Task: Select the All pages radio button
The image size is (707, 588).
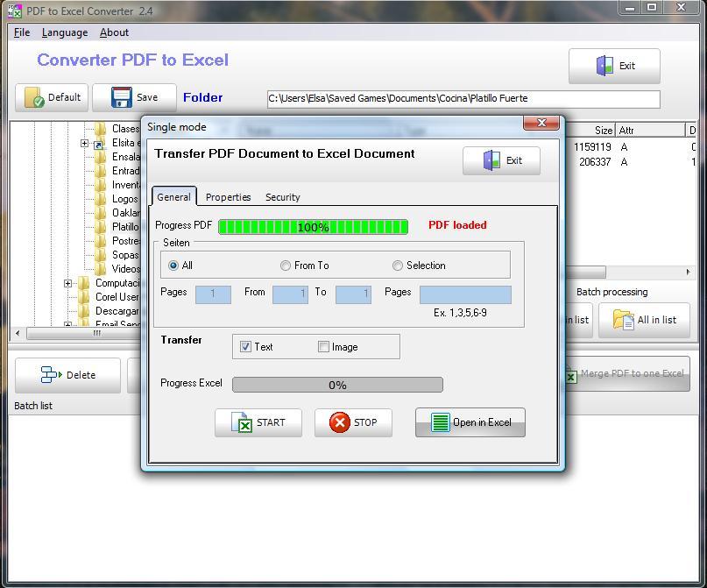Action: coord(173,266)
